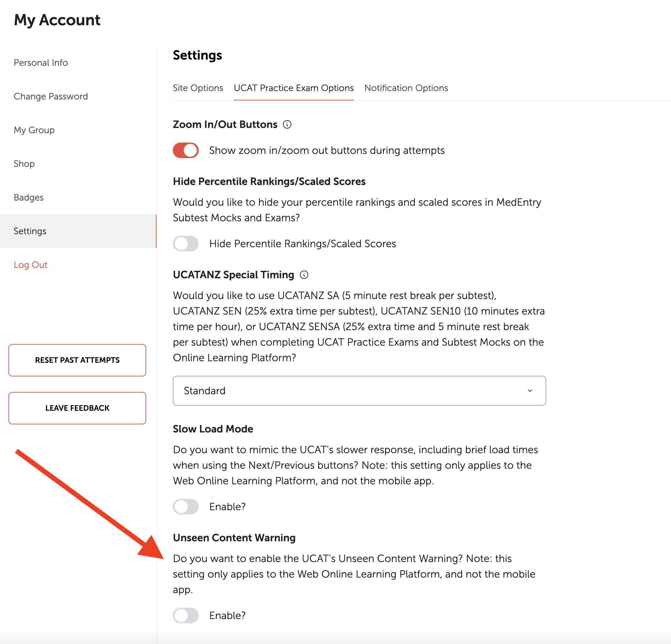Click the chevron arrow of timing dropdown
671x644 pixels.
tap(530, 390)
